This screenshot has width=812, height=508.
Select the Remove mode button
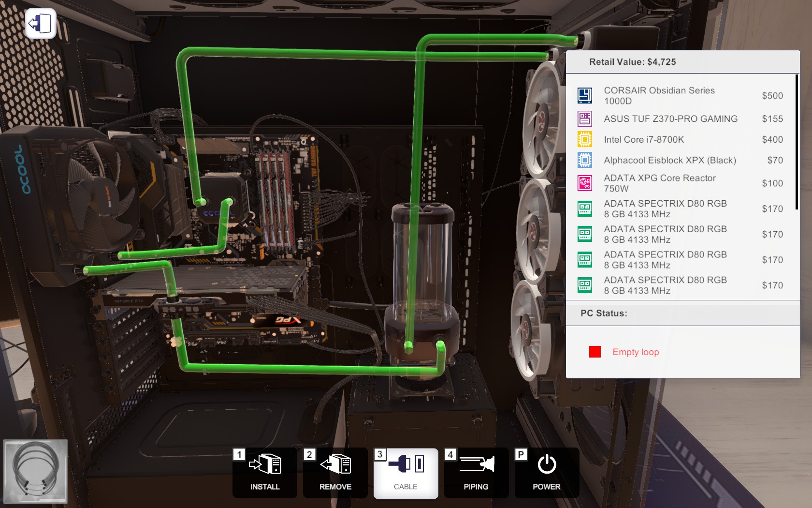(335, 473)
